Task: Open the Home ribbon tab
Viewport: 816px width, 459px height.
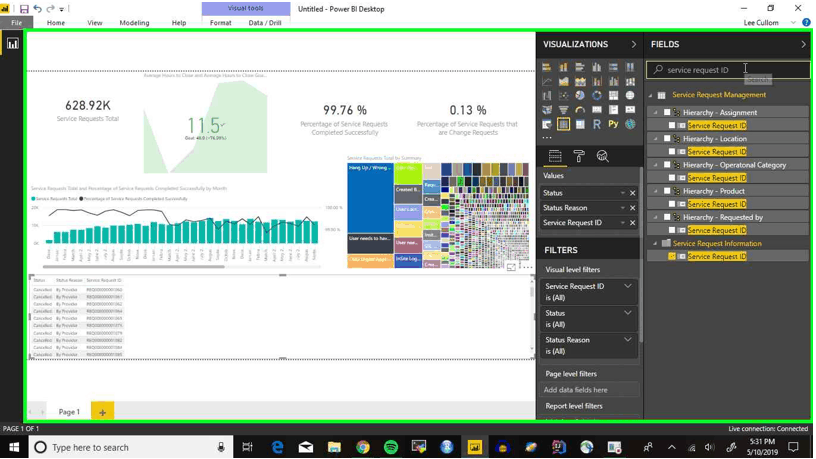Action: [x=56, y=23]
